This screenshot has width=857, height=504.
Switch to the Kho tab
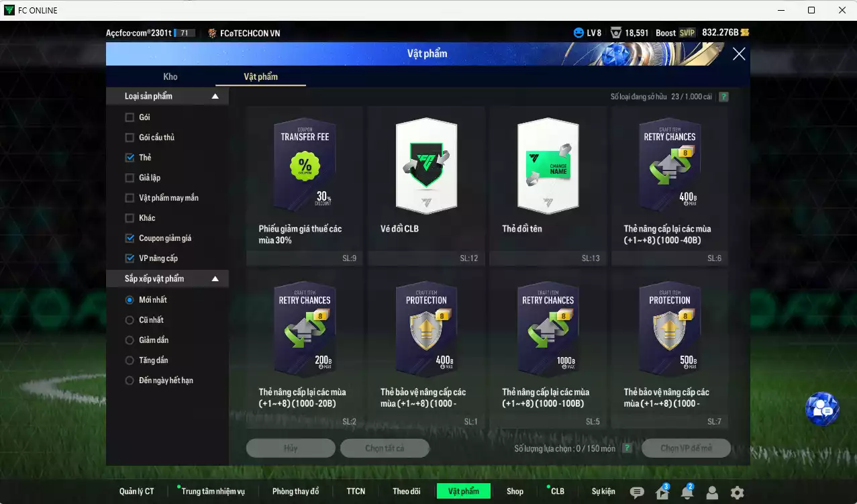tap(170, 77)
